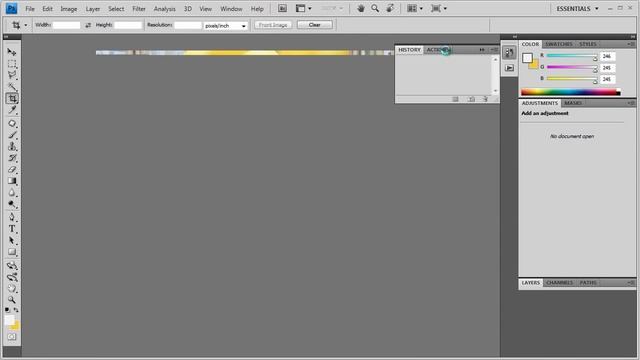Open the Image menu
The height and width of the screenshot is (360, 640).
(x=69, y=9)
